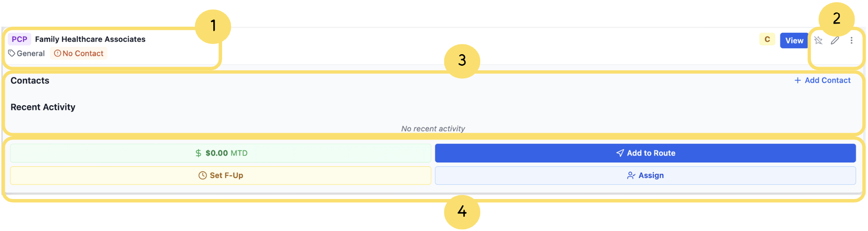Click the person icon on Assign
868x231 pixels.
click(631, 175)
